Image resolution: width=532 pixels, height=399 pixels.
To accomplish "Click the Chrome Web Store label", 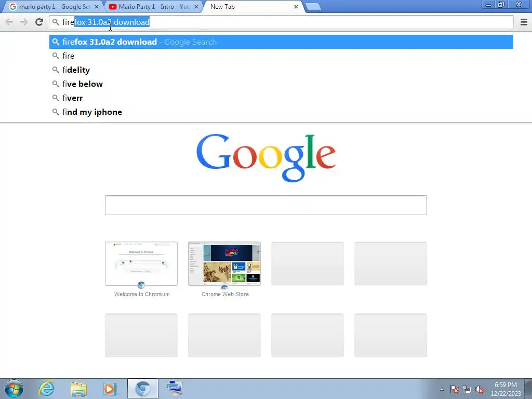I will (225, 294).
